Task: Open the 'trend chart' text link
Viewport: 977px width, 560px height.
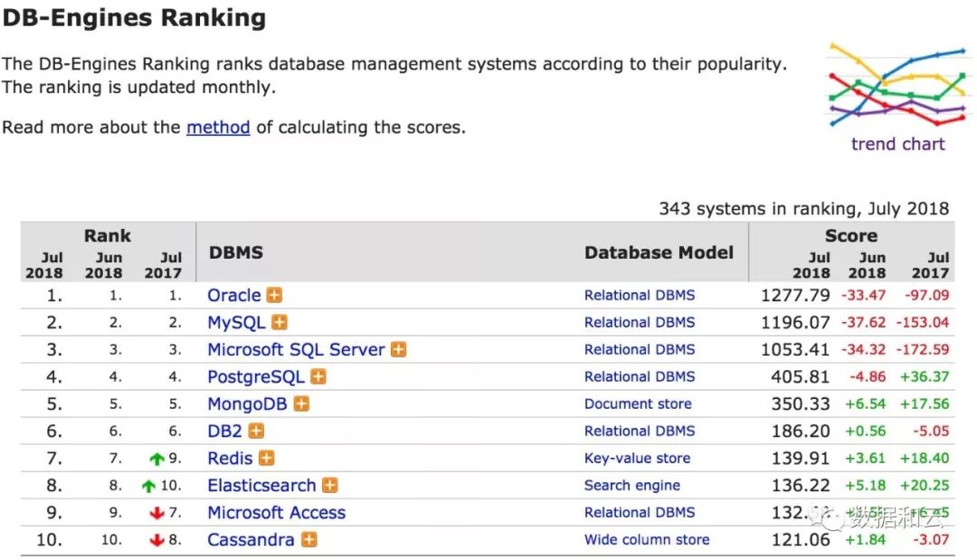Action: [898, 144]
